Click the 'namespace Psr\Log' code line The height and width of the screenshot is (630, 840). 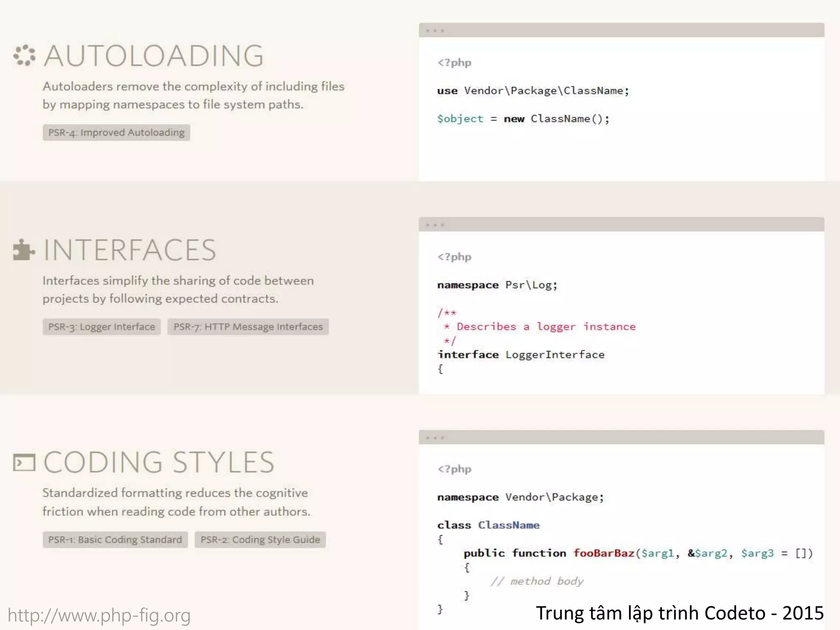coord(497,285)
